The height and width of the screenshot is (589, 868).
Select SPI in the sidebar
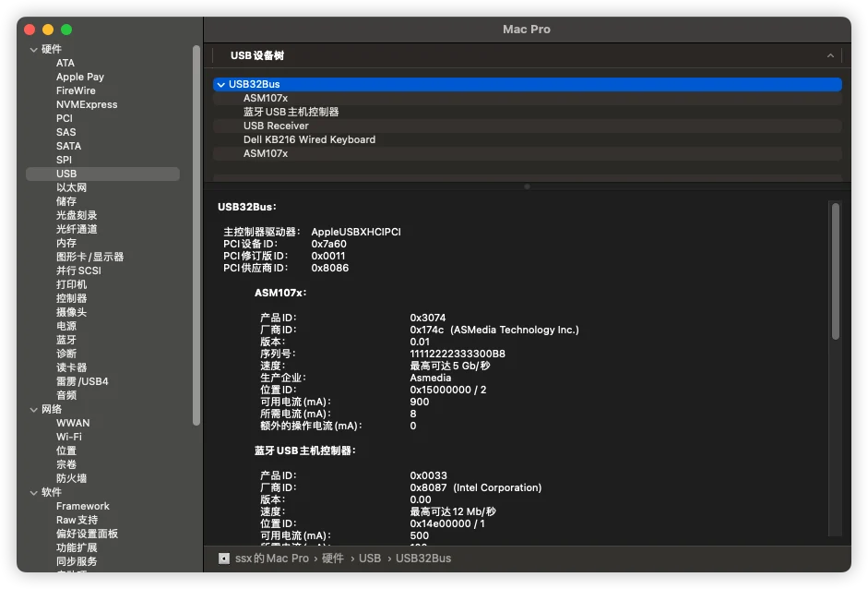coord(64,160)
